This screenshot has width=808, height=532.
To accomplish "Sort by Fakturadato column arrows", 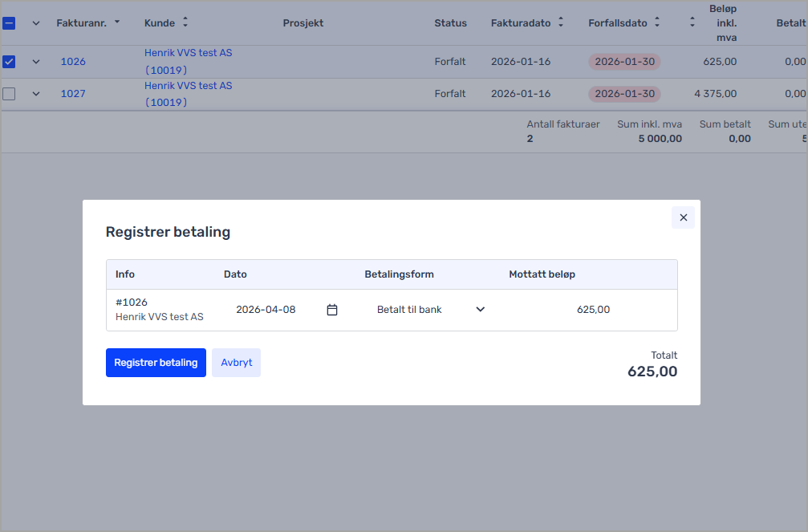I will pos(561,22).
